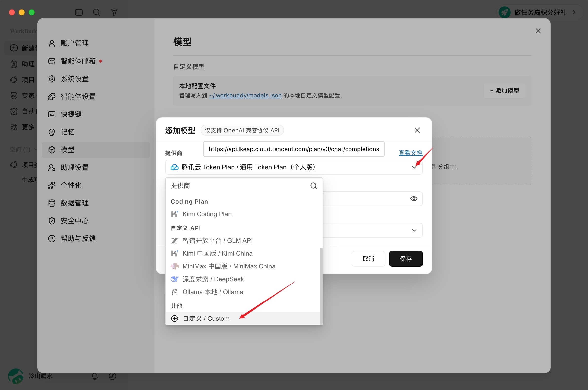Expand the lower dropdown chevron in add-model dialog
Viewport: 588px width, 390px height.
click(x=414, y=230)
